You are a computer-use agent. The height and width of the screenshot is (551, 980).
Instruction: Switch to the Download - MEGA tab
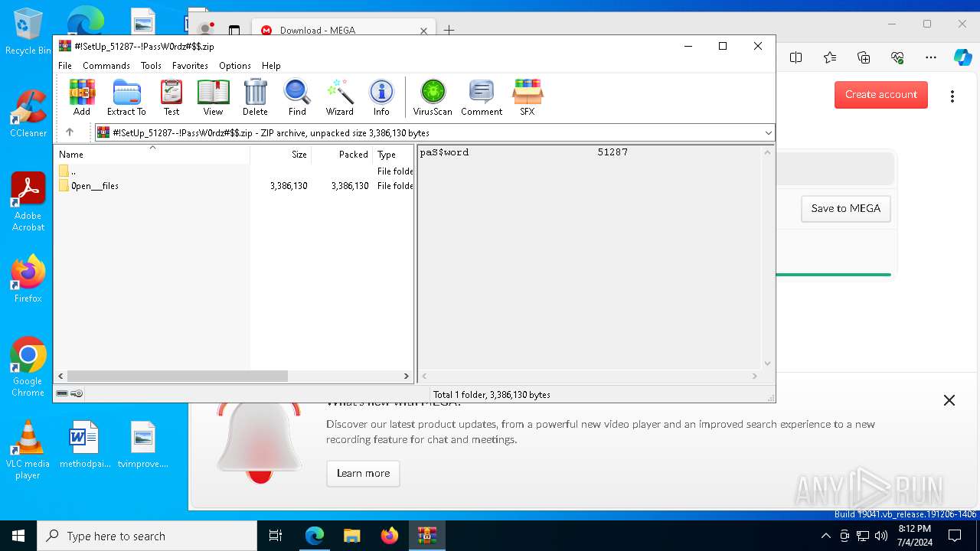coord(342,31)
